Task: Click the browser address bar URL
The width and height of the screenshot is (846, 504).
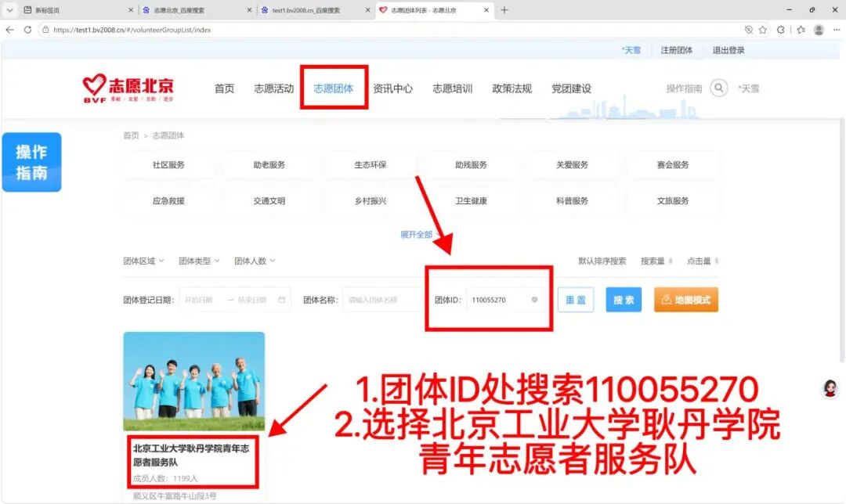Action: point(132,30)
